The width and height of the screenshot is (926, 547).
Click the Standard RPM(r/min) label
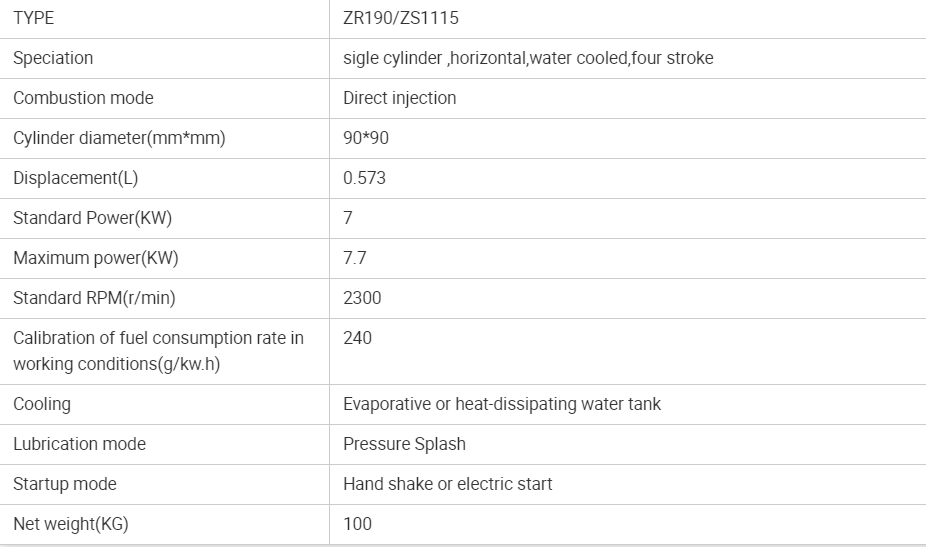click(94, 298)
